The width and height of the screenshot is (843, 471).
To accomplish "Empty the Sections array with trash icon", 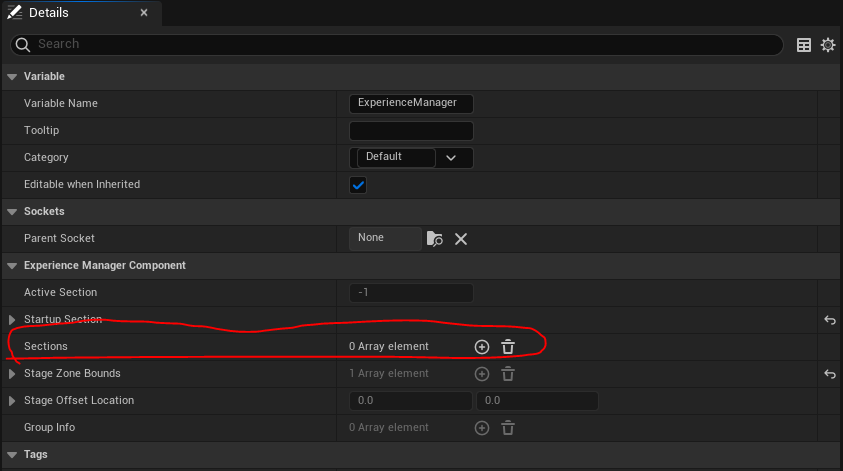I will pos(508,346).
